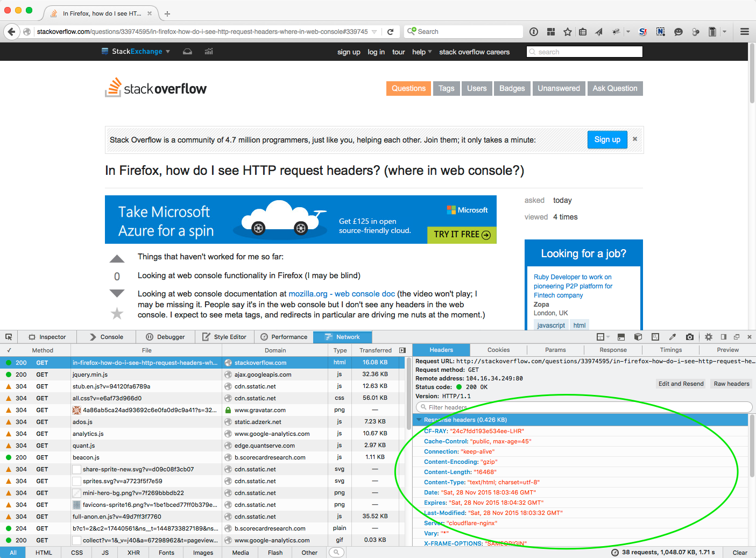Screen dimensions: 756x558
Task: Open the StackExchange inbox icon
Action: [187, 52]
